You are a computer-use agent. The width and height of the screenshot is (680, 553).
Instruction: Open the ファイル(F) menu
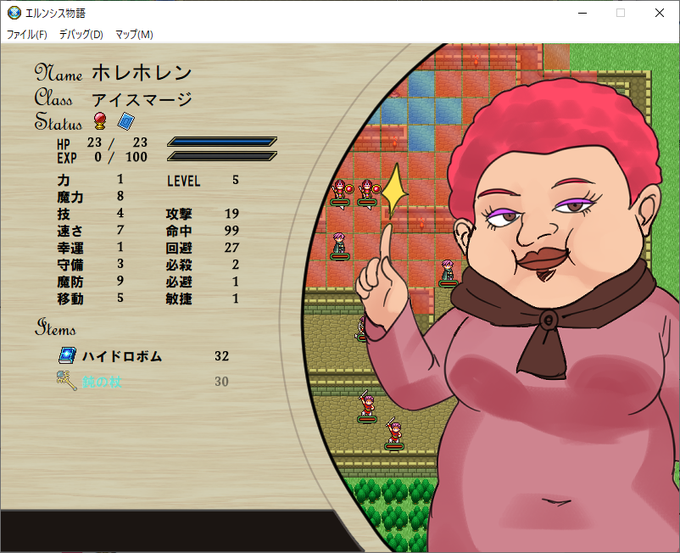[27, 34]
